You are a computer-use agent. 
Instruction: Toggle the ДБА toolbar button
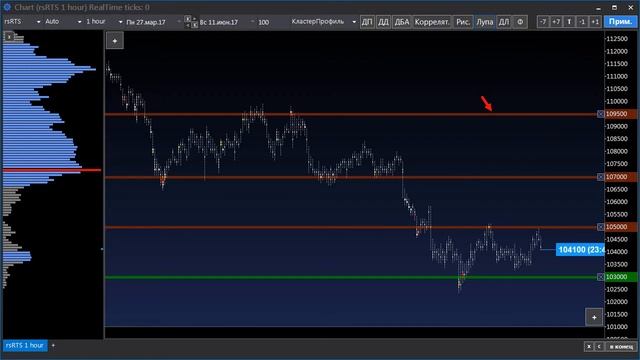click(x=402, y=22)
